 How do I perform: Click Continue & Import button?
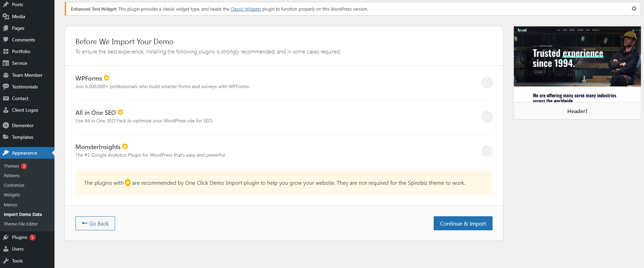pos(463,223)
